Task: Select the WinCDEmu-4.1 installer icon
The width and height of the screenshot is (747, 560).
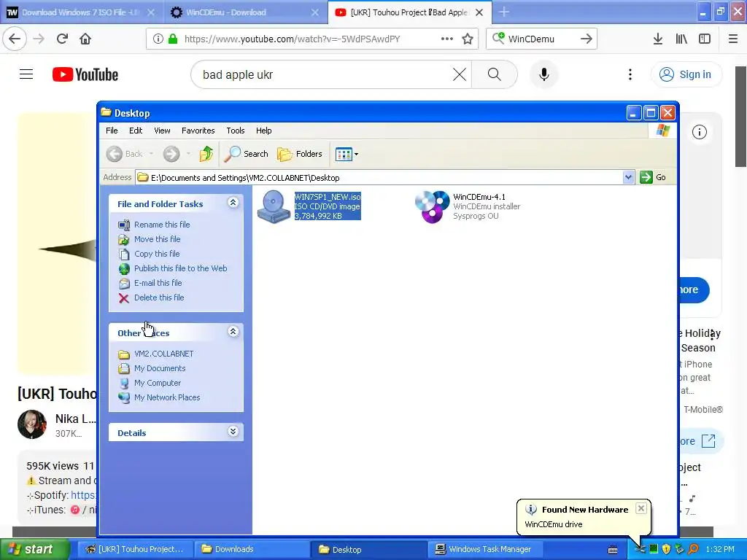Action: click(x=432, y=206)
